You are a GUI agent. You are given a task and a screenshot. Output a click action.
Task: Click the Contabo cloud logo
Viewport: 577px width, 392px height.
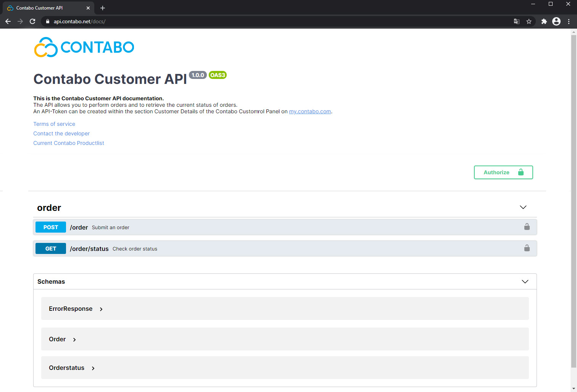(84, 47)
